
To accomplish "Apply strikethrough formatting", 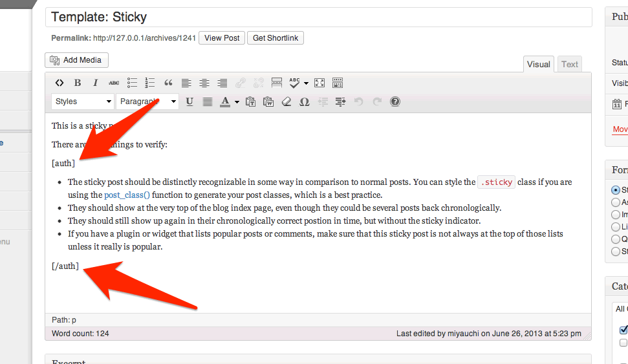I will point(114,83).
